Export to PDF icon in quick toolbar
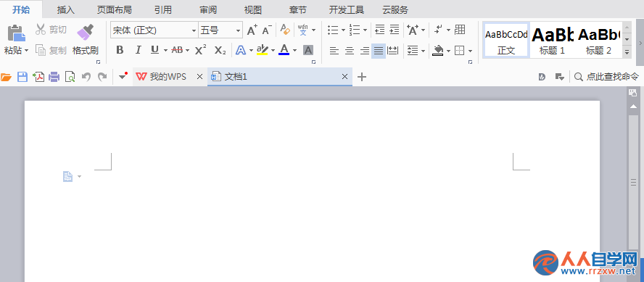This screenshot has height=282, width=644. (38, 77)
